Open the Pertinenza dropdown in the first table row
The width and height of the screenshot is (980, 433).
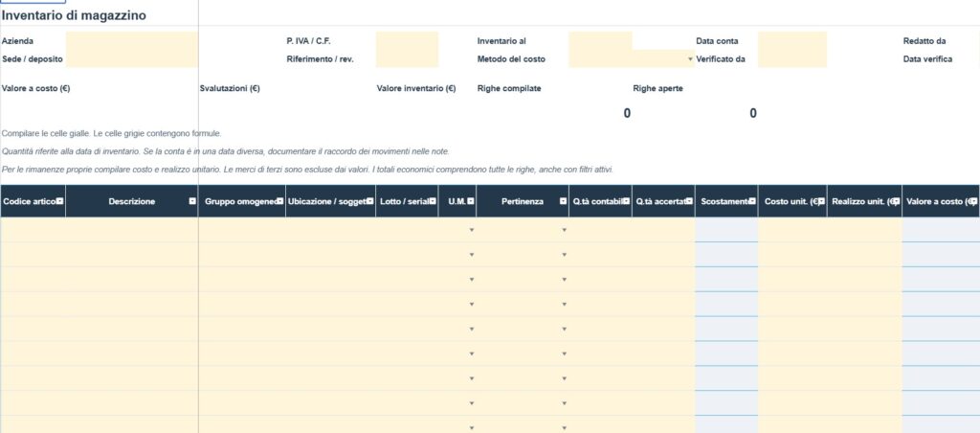click(564, 230)
